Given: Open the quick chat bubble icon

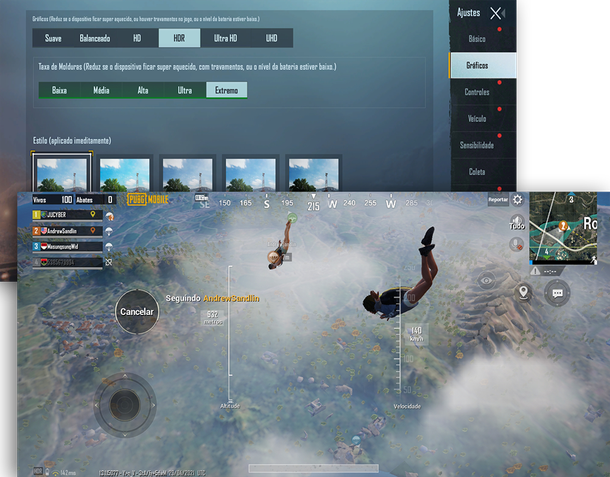Looking at the screenshot, I should click(x=557, y=293).
